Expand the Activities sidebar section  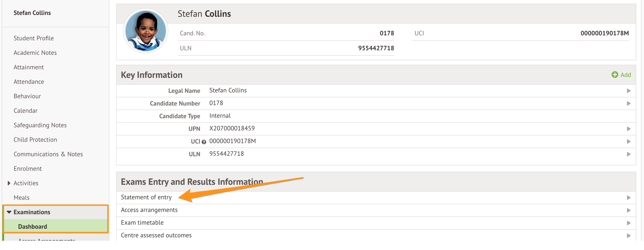tap(9, 183)
